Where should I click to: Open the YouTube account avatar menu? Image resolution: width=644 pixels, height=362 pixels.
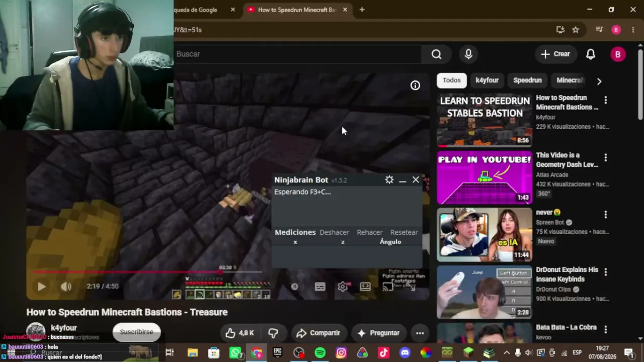(618, 54)
